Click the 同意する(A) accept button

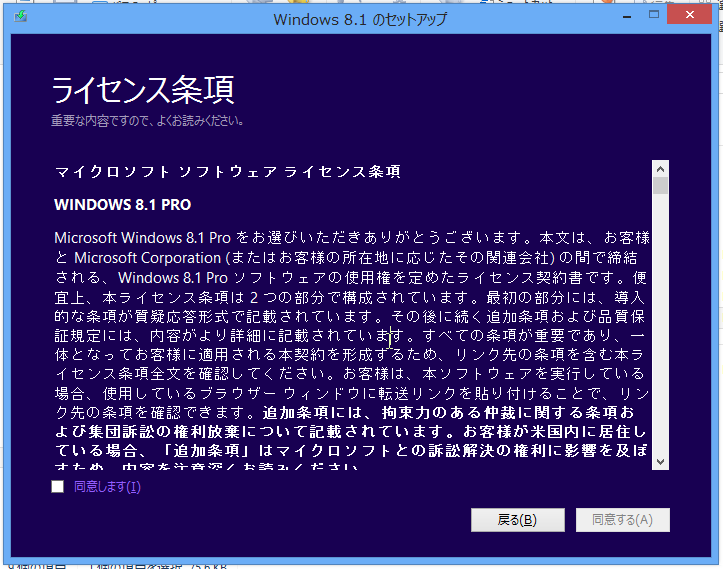622,520
